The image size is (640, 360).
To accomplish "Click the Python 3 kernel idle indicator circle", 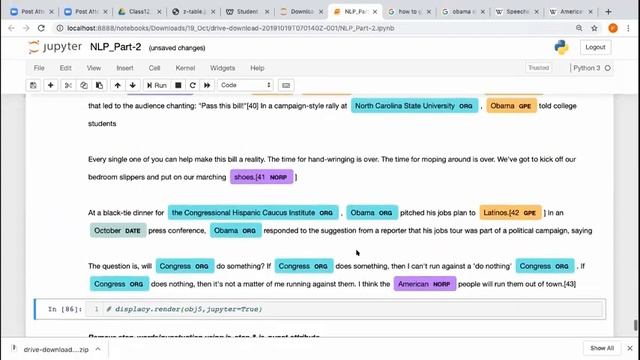I will point(608,68).
